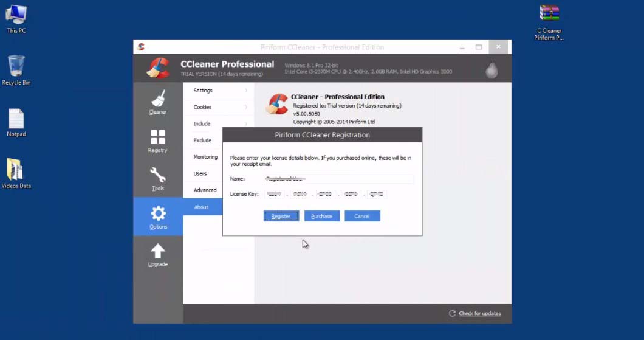Open the Users options page

[x=203, y=173]
